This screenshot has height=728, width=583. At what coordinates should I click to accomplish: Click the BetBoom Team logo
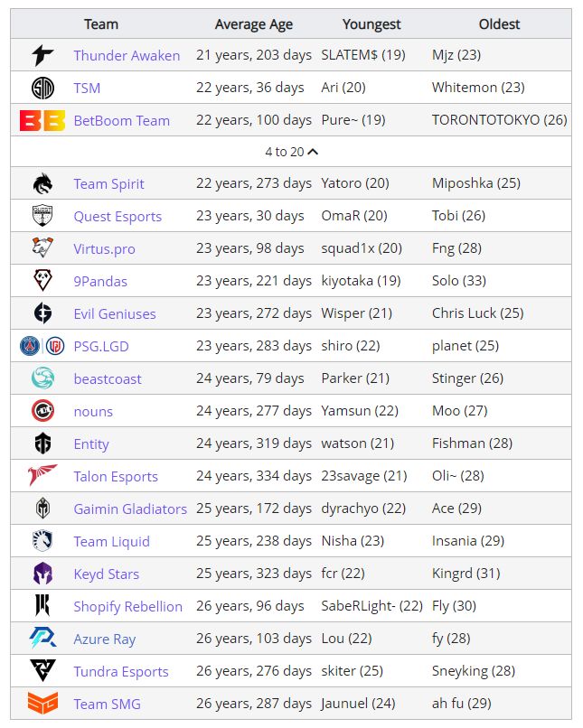pos(42,120)
